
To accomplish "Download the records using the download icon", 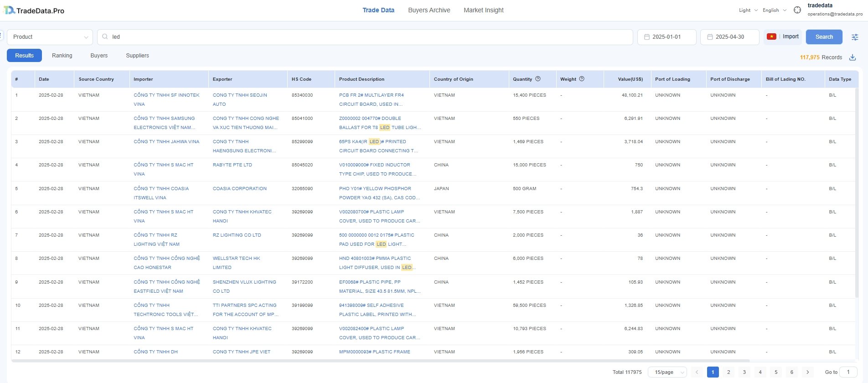I will pos(852,57).
